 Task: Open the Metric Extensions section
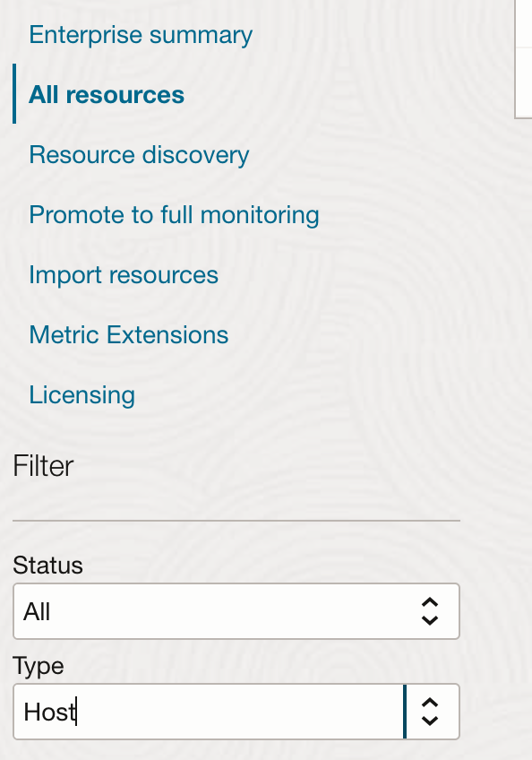(x=128, y=334)
